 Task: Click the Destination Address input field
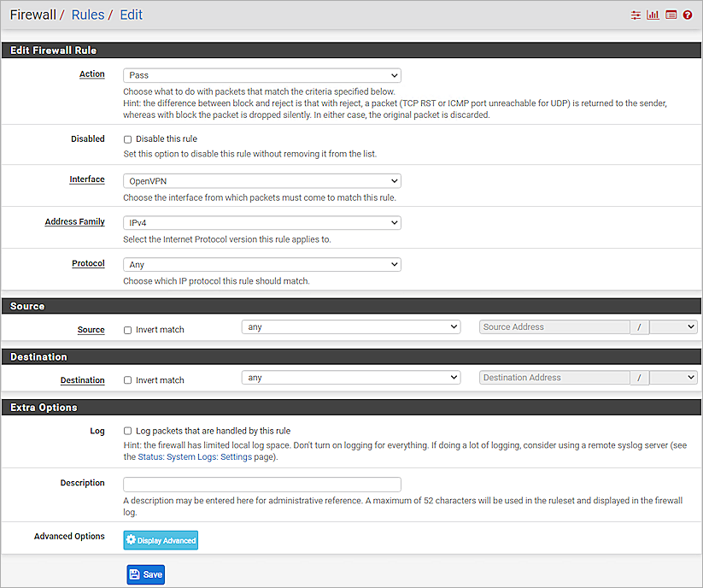554,377
